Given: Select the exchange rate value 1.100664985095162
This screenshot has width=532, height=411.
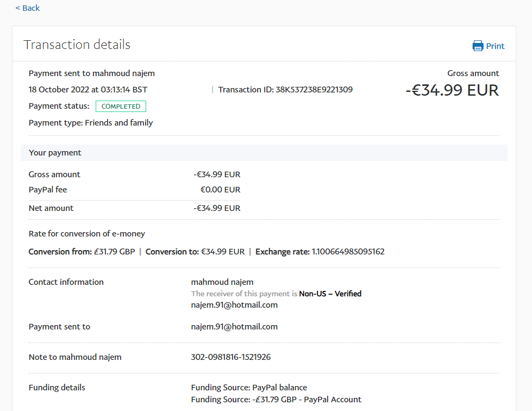Looking at the screenshot, I should [348, 252].
